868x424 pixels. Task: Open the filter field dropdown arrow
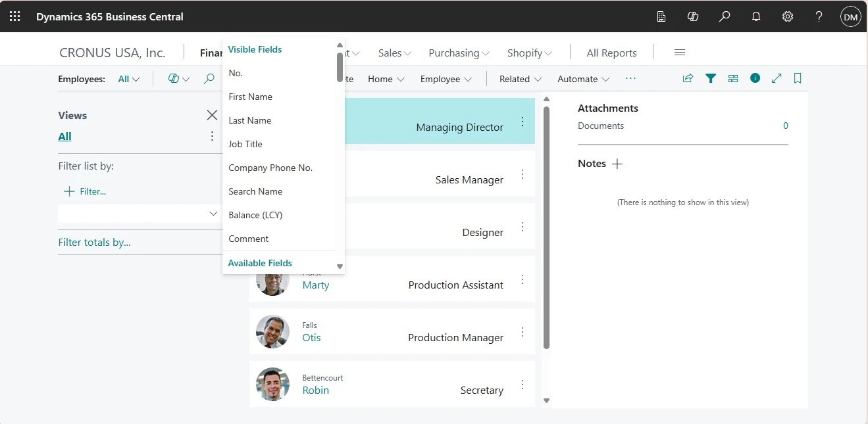[213, 214]
